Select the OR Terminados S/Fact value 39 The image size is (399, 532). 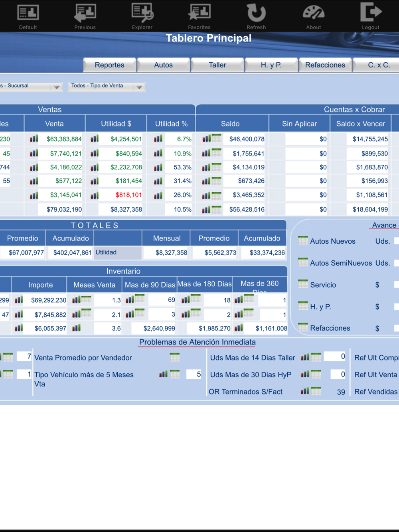(341, 392)
